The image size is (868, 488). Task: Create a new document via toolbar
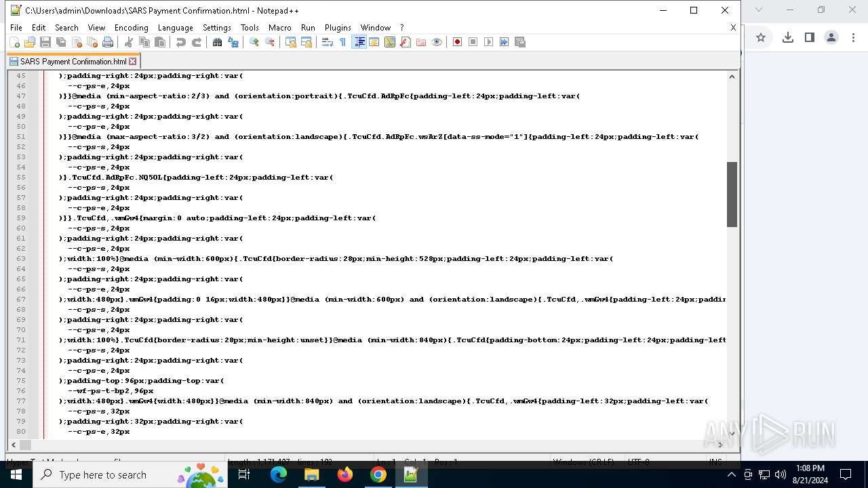tap(14, 42)
